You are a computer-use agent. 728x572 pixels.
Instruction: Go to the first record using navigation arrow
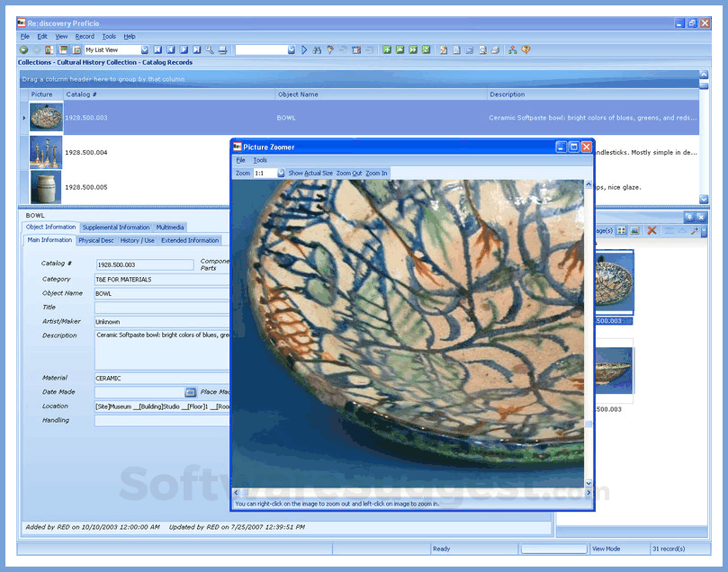pyautogui.click(x=157, y=50)
